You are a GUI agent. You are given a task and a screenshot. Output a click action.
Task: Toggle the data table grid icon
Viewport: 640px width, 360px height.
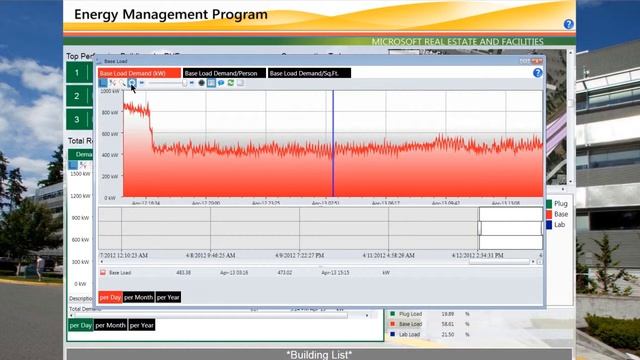point(211,83)
